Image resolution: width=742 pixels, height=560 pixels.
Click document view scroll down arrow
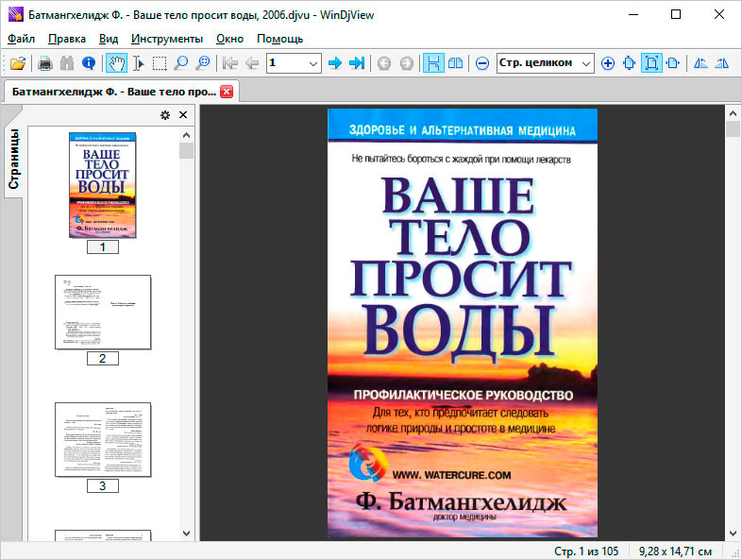[733, 534]
